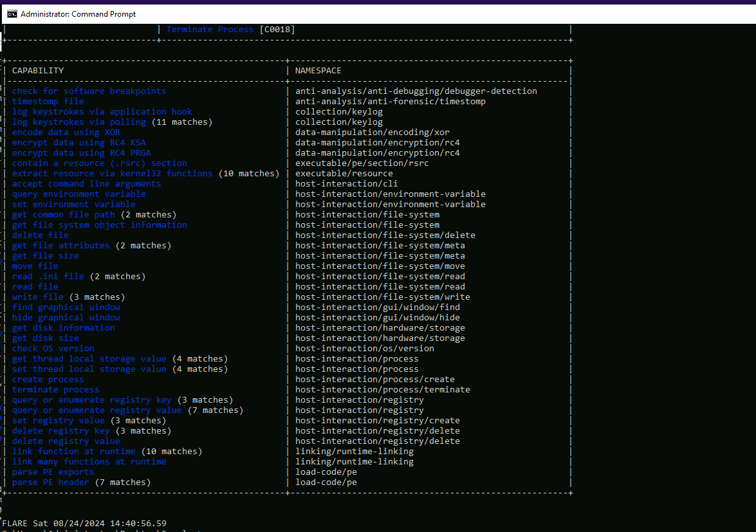Click 'create process' capability
The height and width of the screenshot is (532, 756).
click(48, 380)
